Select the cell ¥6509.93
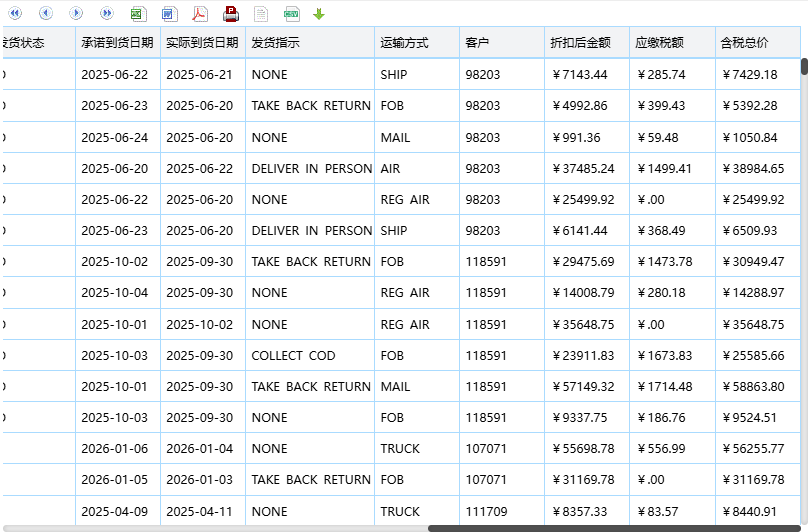The height and width of the screenshot is (532, 808). (x=758, y=230)
